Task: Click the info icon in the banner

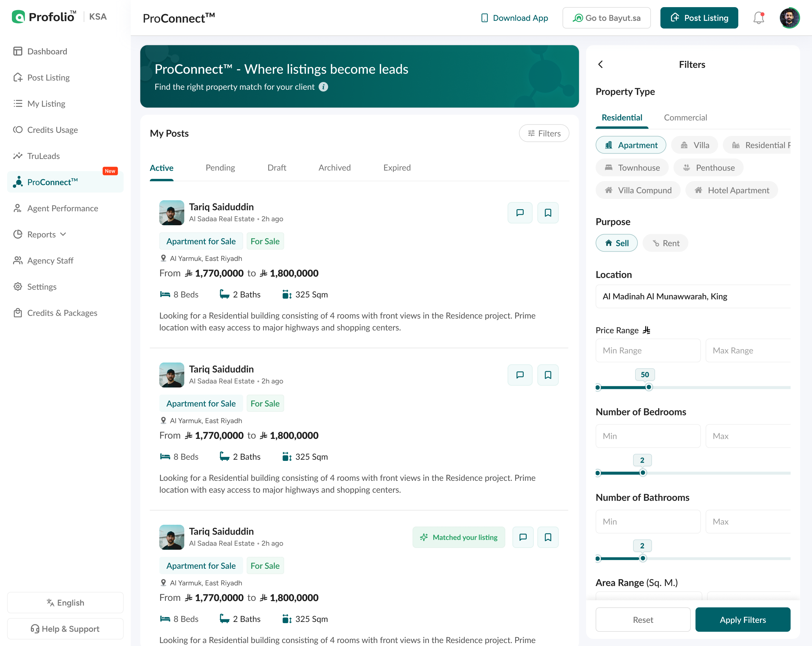Action: tap(323, 87)
